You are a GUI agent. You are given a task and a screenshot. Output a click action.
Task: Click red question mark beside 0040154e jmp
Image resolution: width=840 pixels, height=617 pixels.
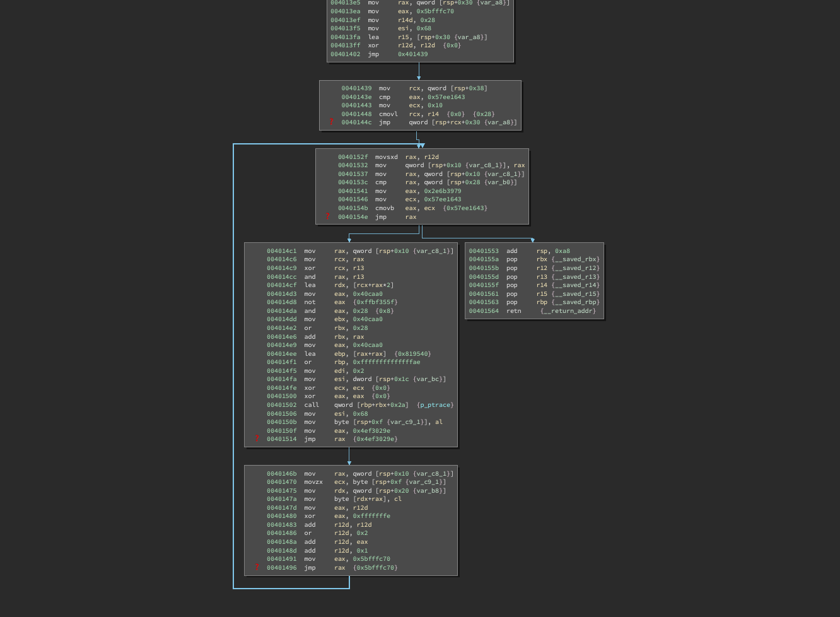click(327, 217)
